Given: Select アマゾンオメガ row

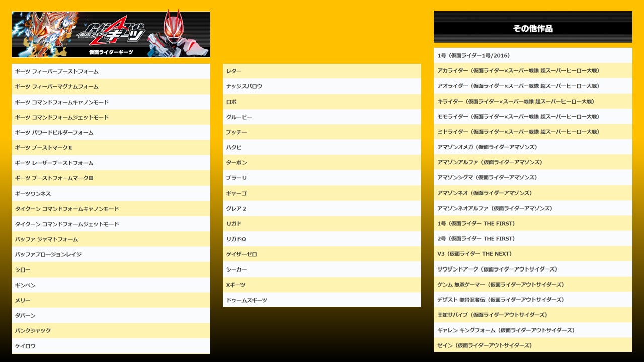Looking at the screenshot, I should pos(533,147).
